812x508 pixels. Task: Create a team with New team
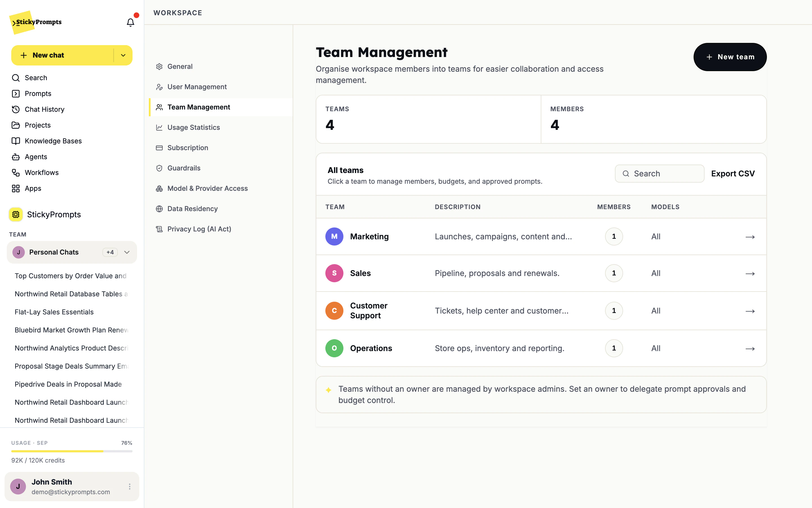[730, 57]
